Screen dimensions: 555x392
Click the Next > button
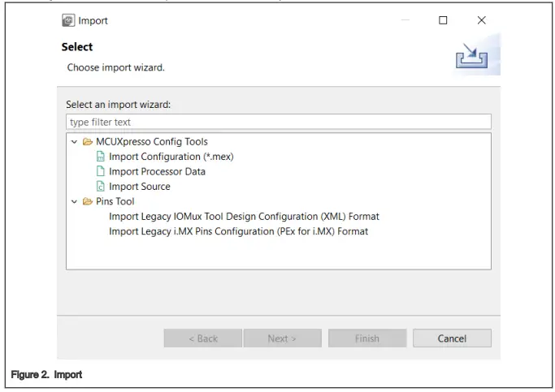(x=282, y=338)
